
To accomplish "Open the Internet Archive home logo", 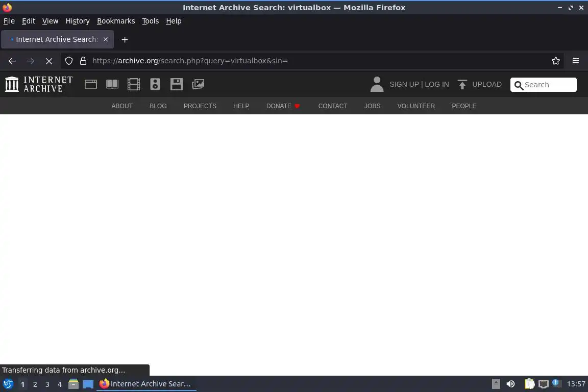I will click(39, 84).
